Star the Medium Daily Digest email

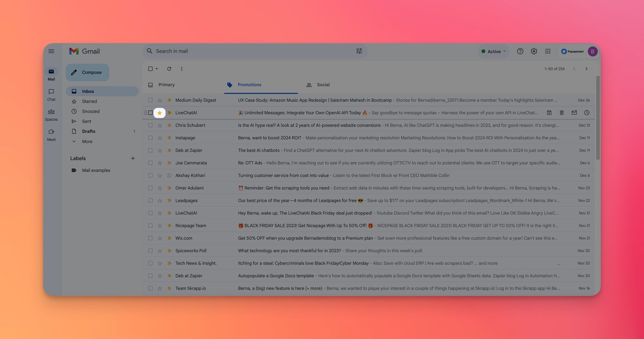tap(160, 100)
